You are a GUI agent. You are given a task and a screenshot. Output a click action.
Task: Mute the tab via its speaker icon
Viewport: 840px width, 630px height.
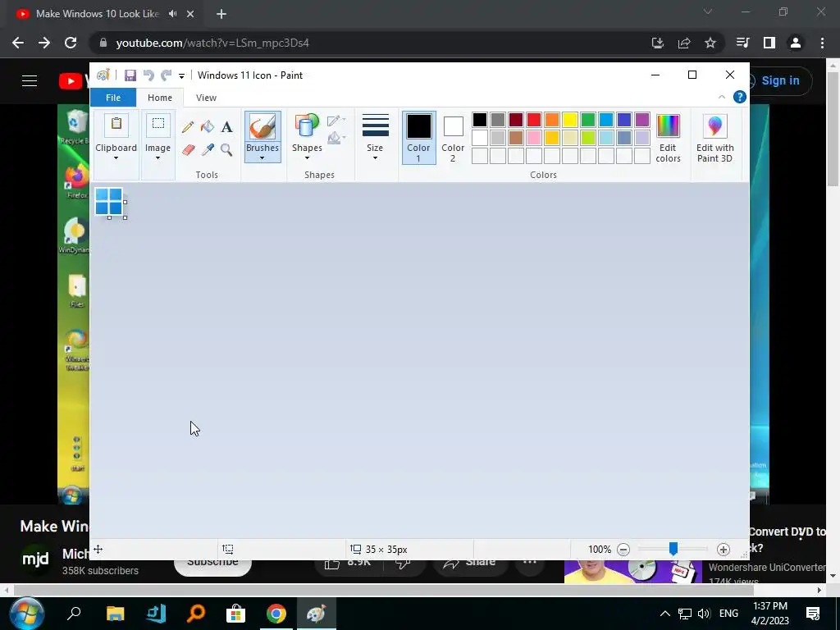coord(172,14)
